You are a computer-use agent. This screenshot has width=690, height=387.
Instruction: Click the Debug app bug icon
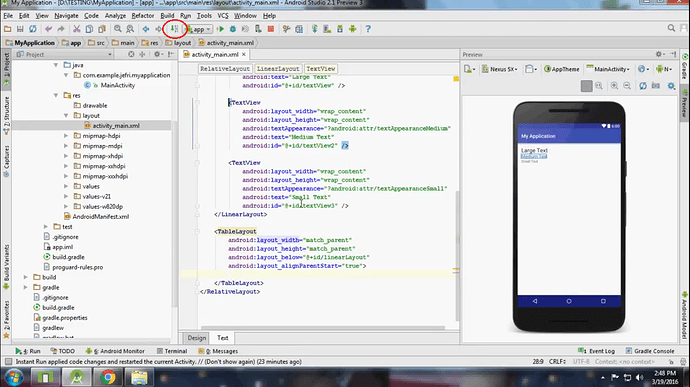coord(233,29)
